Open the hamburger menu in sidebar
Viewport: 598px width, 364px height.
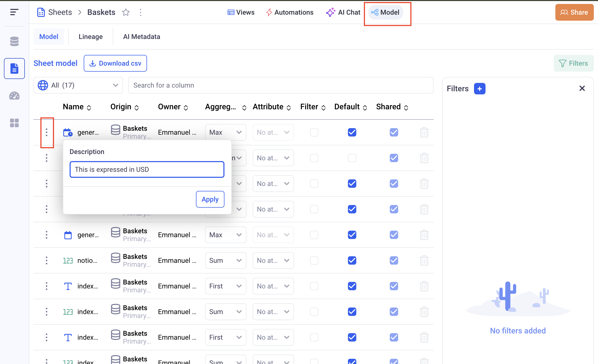(x=14, y=12)
